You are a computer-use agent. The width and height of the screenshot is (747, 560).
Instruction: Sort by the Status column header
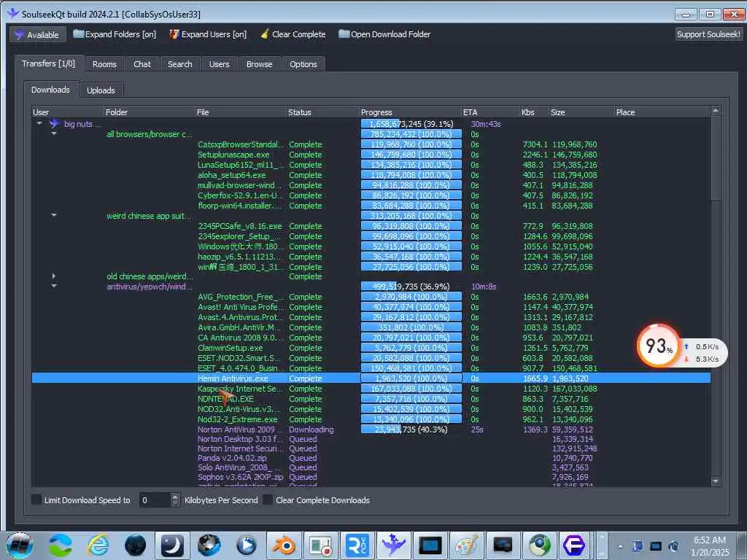tap(323, 112)
